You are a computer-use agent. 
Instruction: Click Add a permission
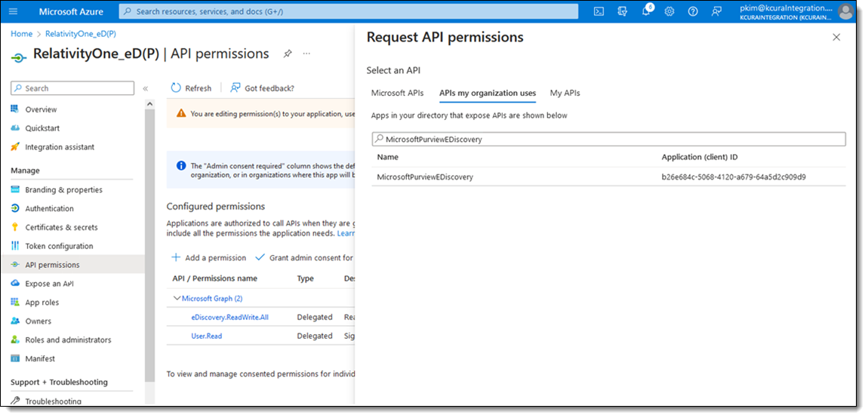click(209, 257)
